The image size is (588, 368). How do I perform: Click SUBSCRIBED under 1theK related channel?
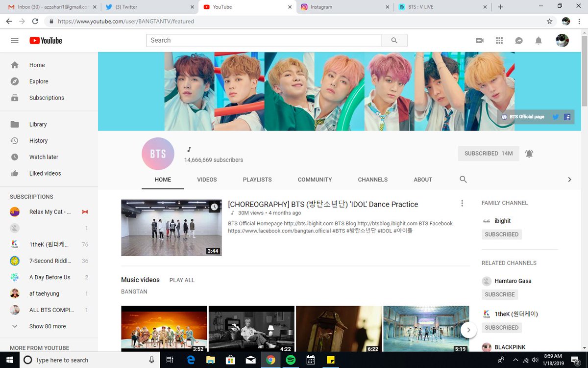(502, 327)
